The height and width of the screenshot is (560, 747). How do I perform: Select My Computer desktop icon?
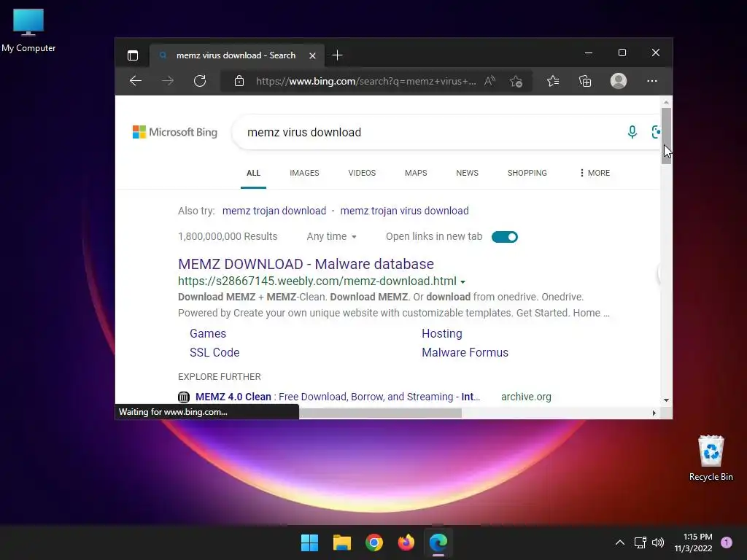point(28,31)
